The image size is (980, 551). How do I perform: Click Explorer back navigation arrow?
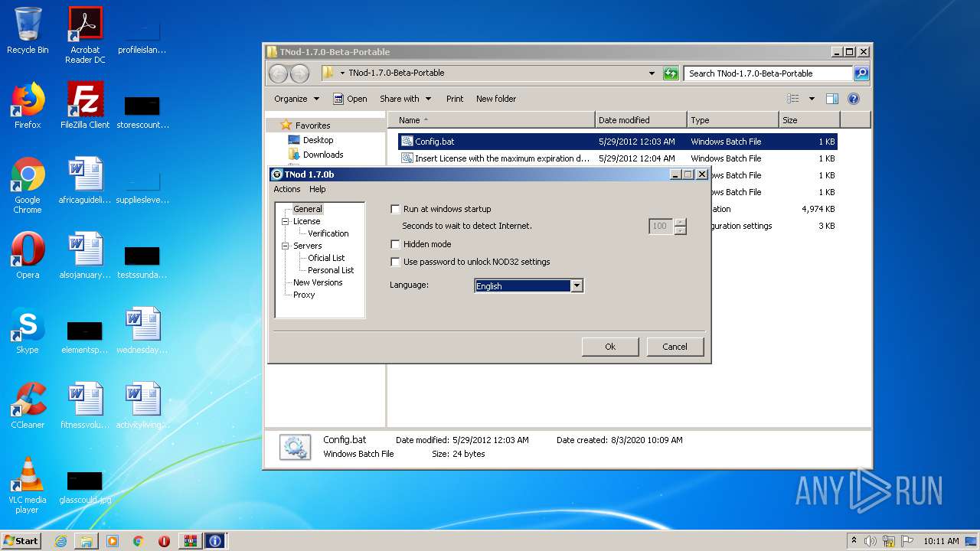coord(278,73)
